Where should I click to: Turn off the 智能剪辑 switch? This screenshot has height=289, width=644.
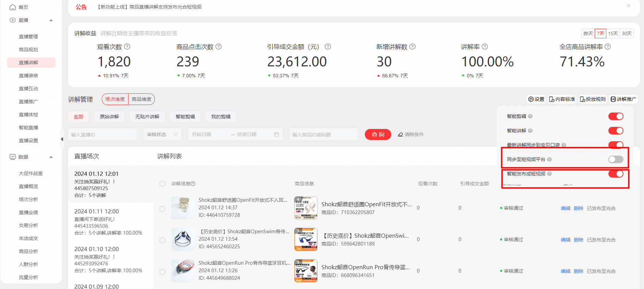(616, 116)
